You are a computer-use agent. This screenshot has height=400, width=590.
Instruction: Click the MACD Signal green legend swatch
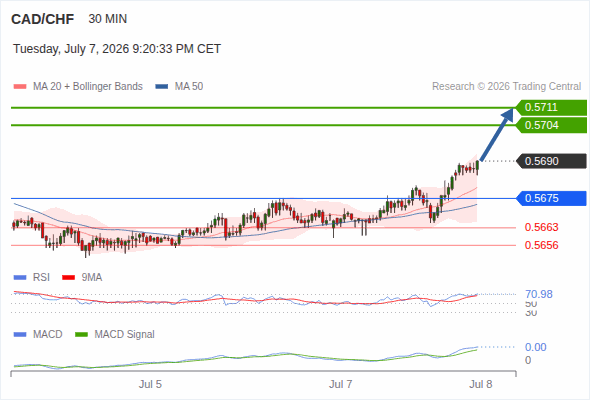pyautogui.click(x=81, y=335)
